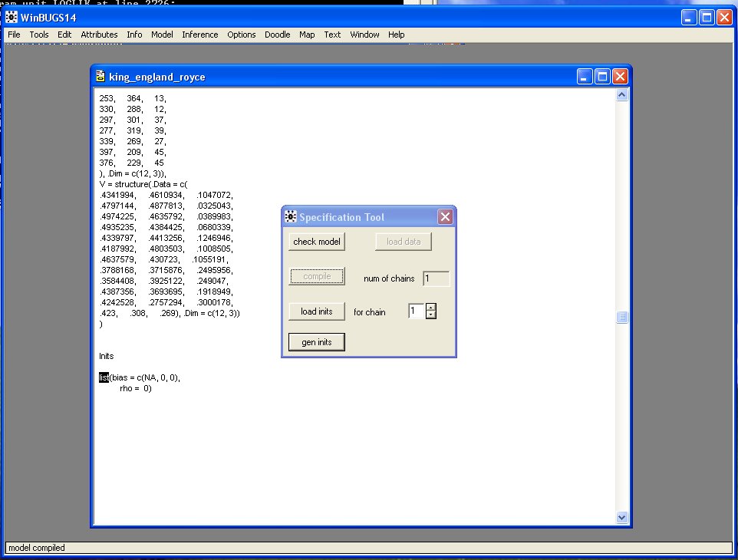The height and width of the screenshot is (560, 738).
Task: Open the Inference menu
Action: pos(199,35)
